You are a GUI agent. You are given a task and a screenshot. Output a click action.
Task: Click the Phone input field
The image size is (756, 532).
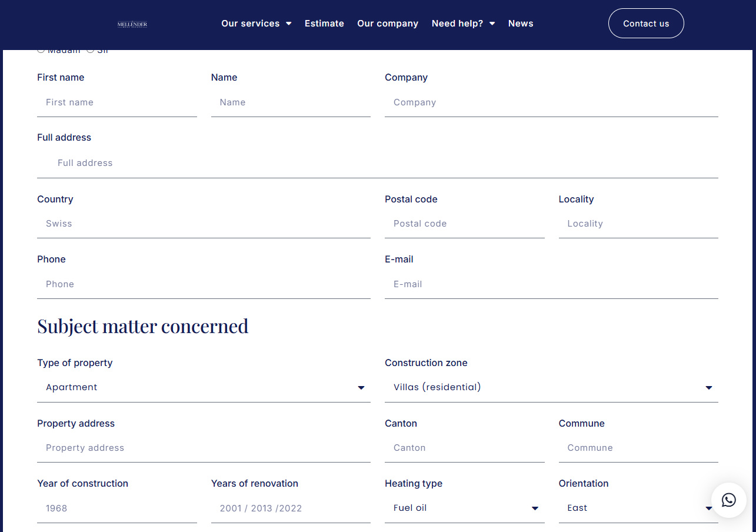[x=204, y=284]
